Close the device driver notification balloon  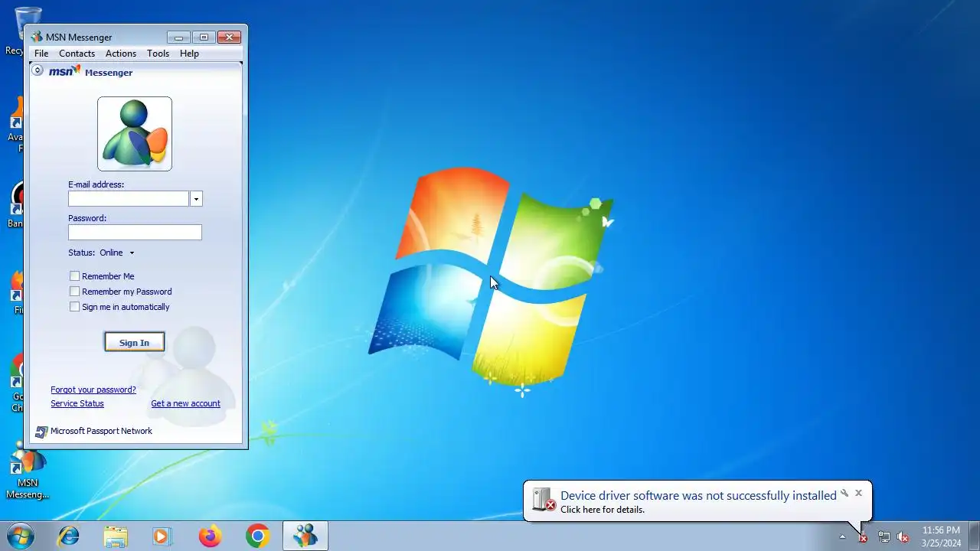pos(858,494)
